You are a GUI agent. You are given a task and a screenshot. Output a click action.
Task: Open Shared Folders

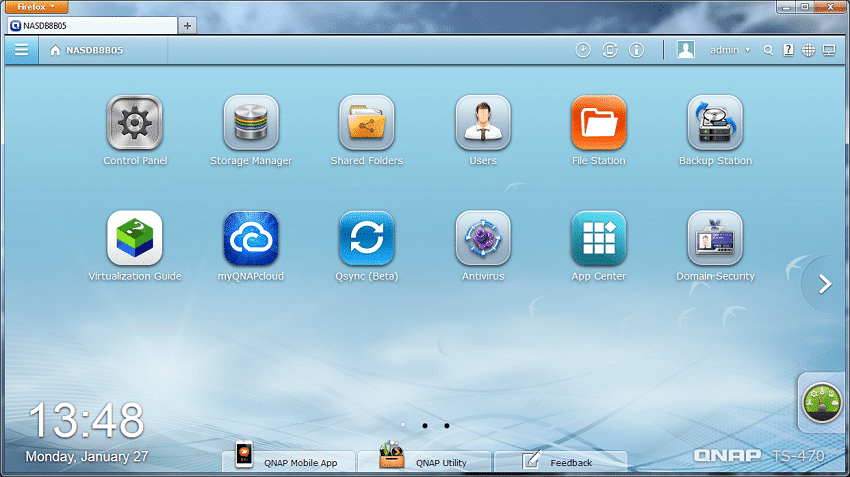[366, 123]
